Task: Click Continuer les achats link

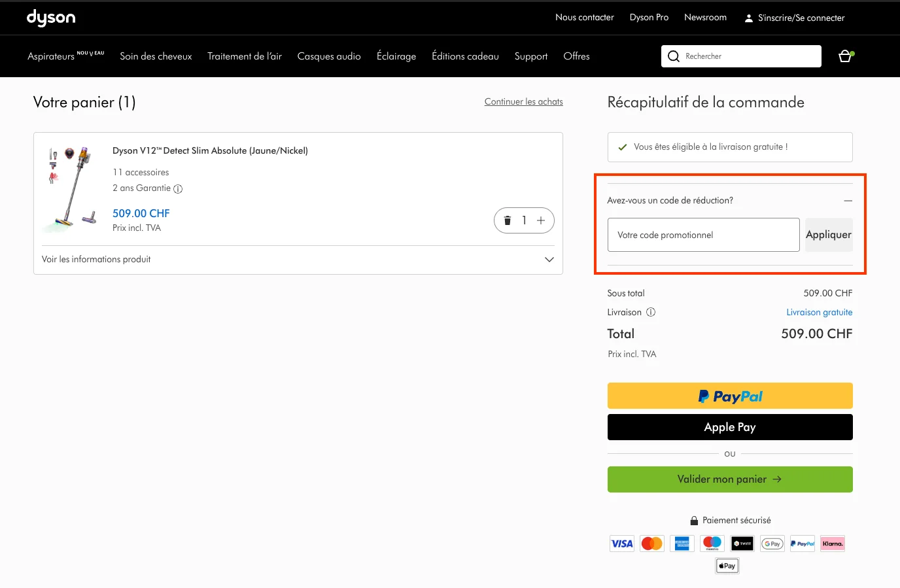Action: (524, 101)
